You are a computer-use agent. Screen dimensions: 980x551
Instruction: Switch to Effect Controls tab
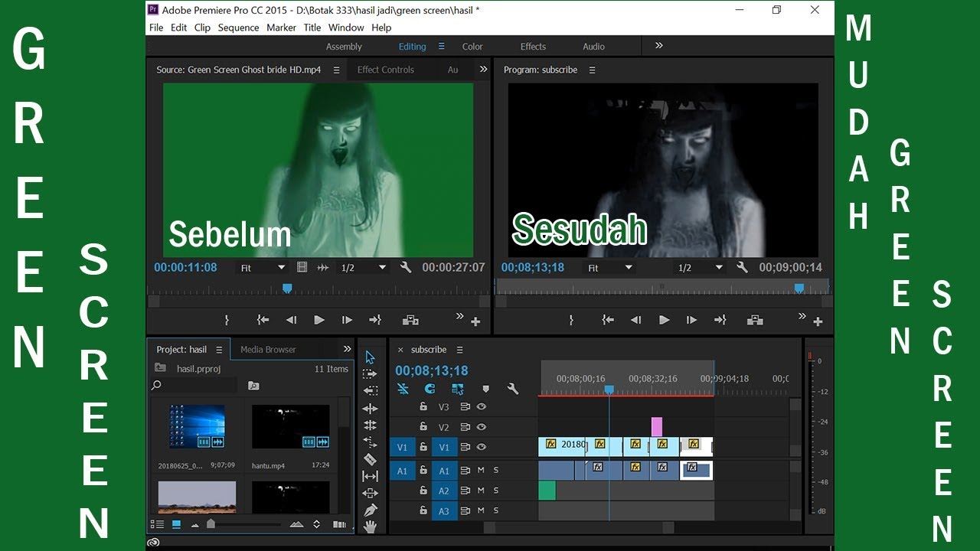[x=385, y=70]
